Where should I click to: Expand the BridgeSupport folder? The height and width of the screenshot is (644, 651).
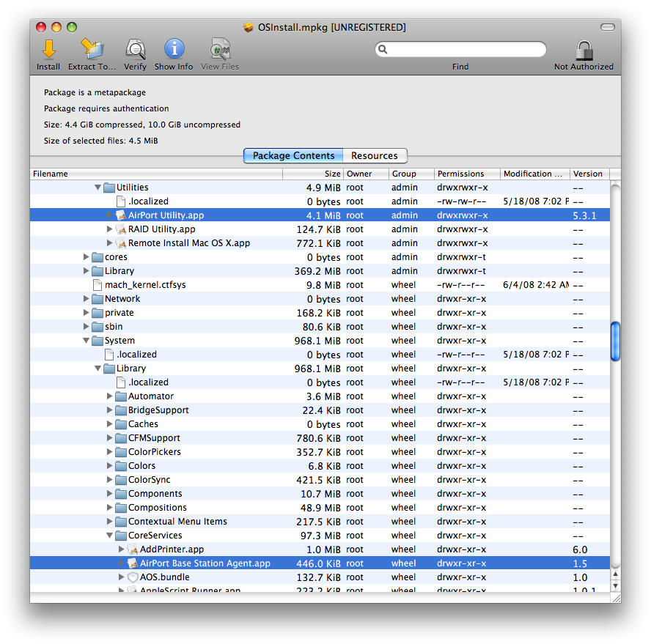click(109, 410)
